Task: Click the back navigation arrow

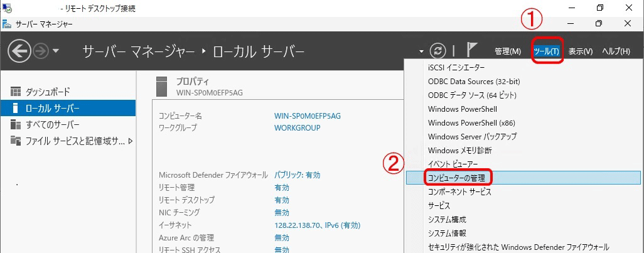Action: tap(19, 51)
